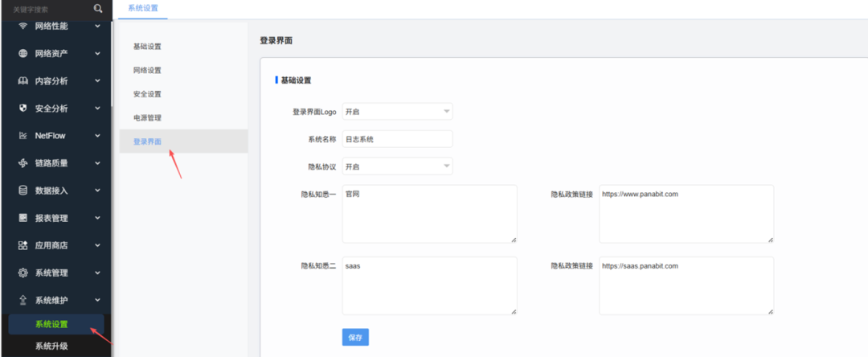868x357 pixels.
Task: Select 系统设置 sidebar submenu item
Action: click(56, 324)
